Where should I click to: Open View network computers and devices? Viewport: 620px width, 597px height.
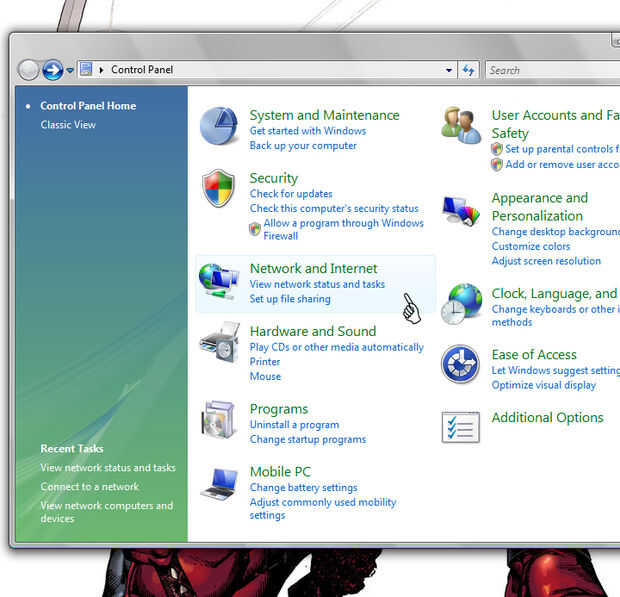tap(106, 512)
